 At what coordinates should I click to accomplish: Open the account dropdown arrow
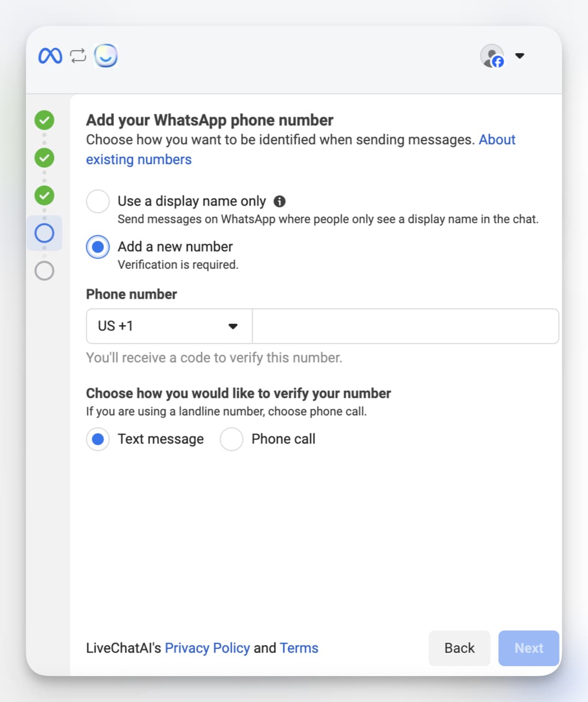520,55
